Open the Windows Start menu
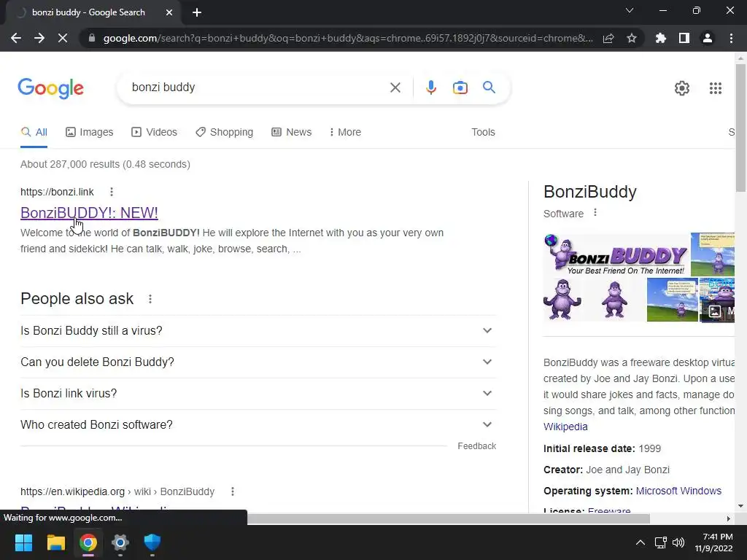The width and height of the screenshot is (747, 560). pyautogui.click(x=24, y=542)
